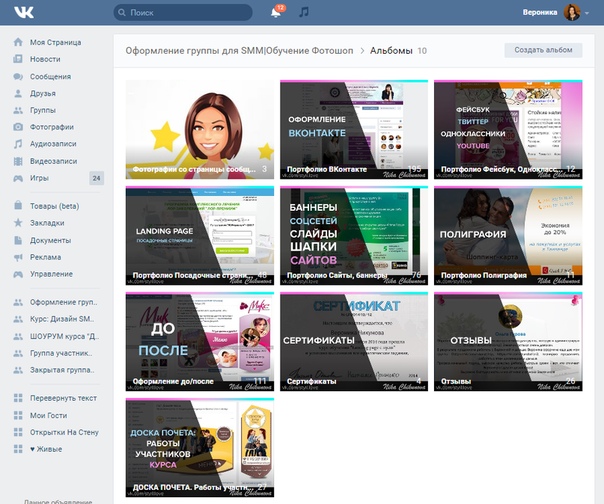Click the Моя Страница home icon

click(17, 43)
